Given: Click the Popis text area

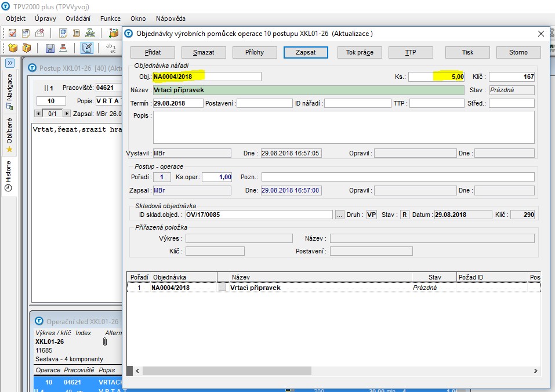Looking at the screenshot, I should 344,128.
